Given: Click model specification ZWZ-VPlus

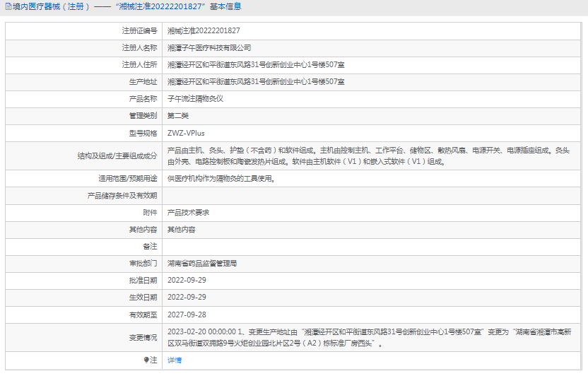Looking at the screenshot, I should 186,133.
